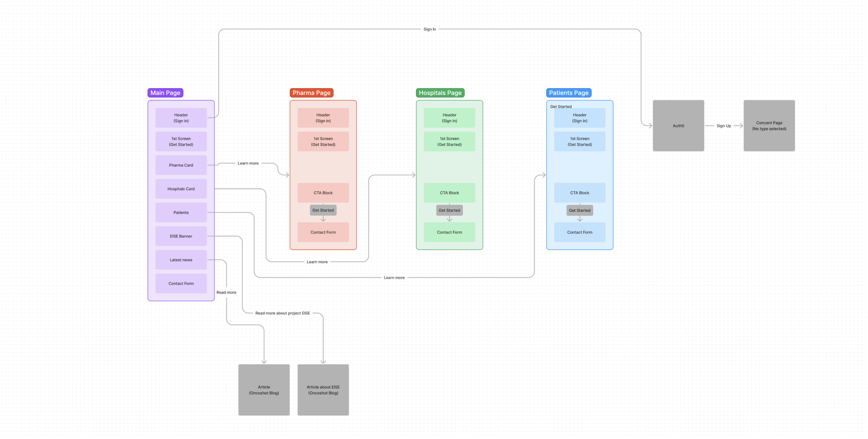Select the Pharma Card block

181,165
